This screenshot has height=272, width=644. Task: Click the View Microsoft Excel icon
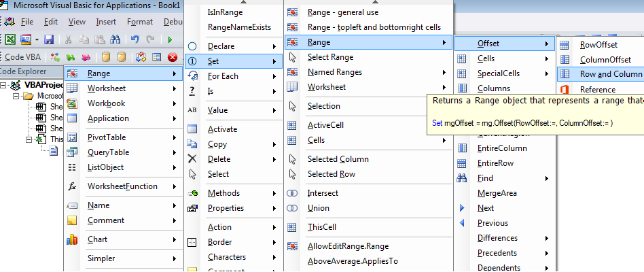(10, 39)
